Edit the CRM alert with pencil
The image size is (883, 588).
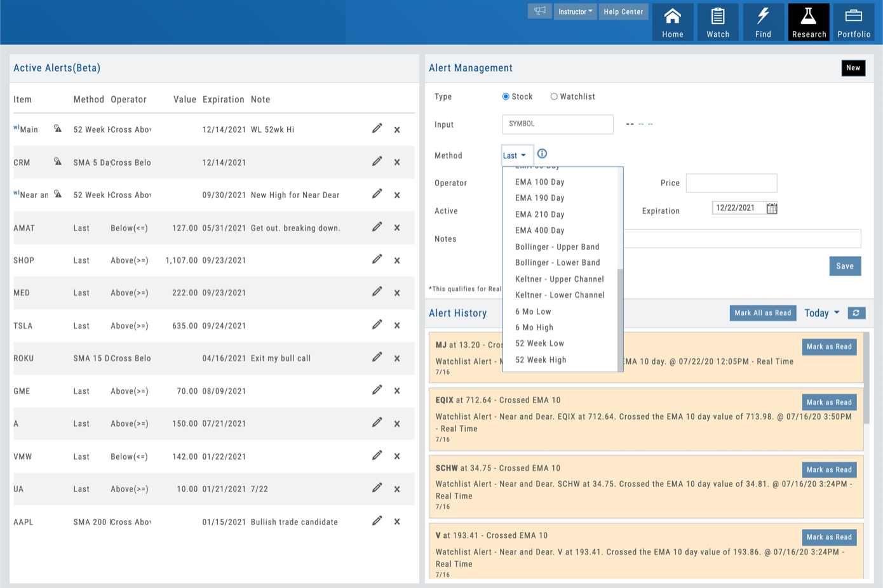click(x=377, y=161)
